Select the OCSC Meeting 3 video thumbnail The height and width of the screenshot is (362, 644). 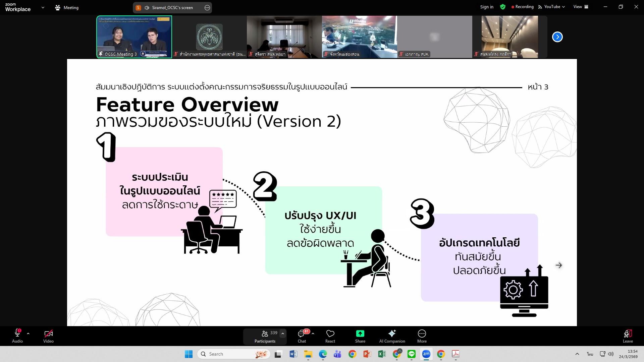pyautogui.click(x=134, y=37)
